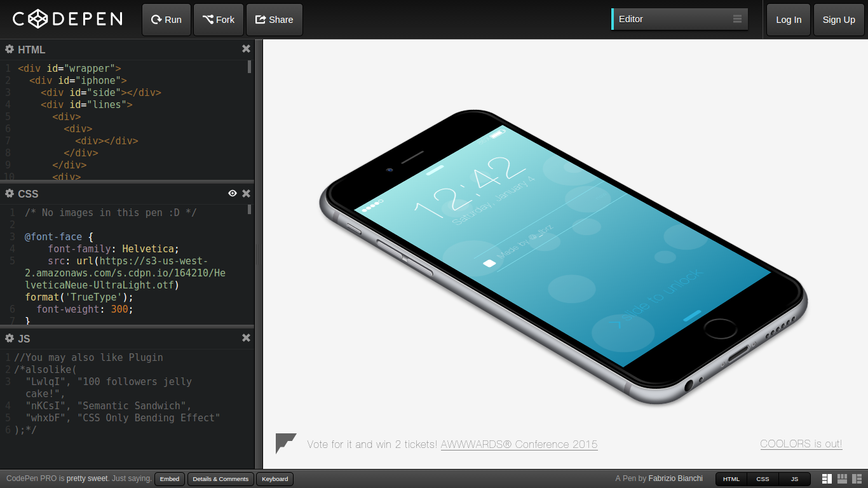
Task: Open the COOLORS is out link
Action: (x=801, y=444)
